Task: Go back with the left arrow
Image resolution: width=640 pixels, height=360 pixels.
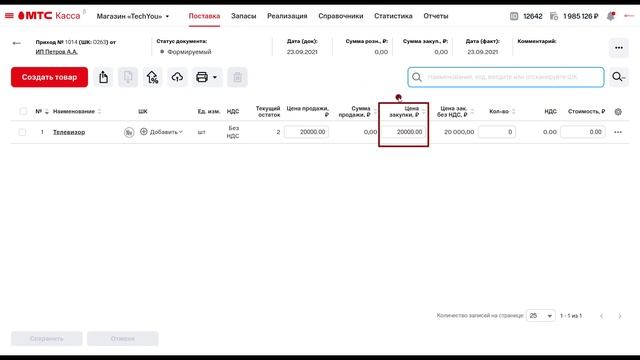Action: [x=16, y=43]
